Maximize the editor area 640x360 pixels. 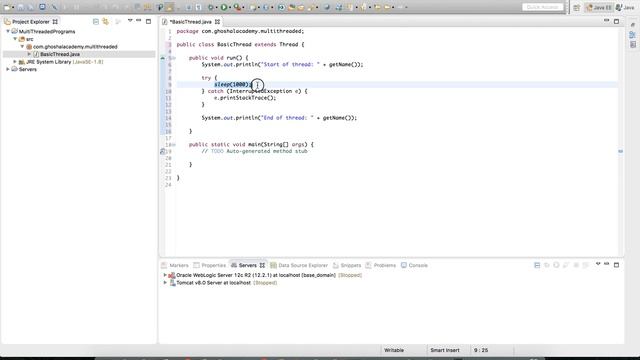(x=616, y=21)
